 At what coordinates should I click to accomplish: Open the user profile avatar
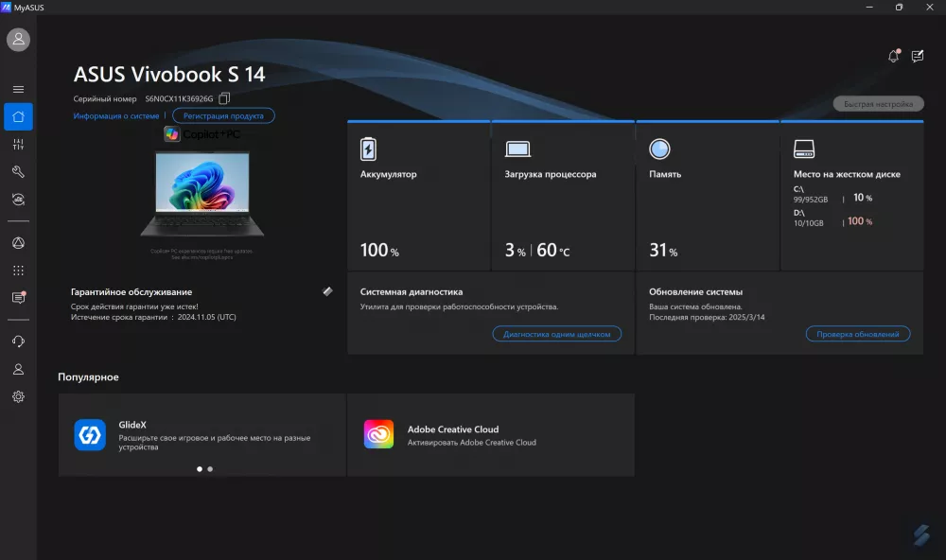18,40
